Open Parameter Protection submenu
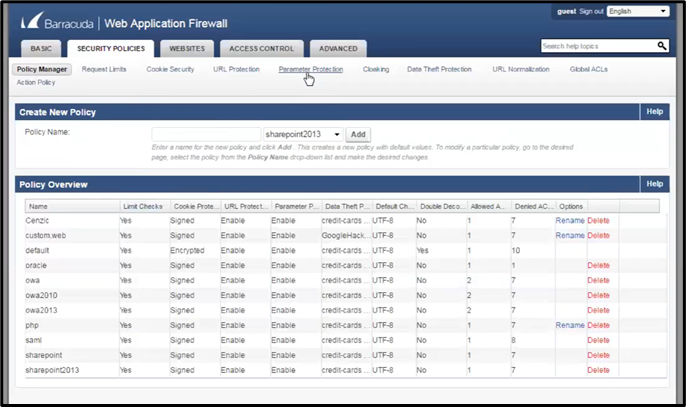The image size is (686, 407). 310,69
